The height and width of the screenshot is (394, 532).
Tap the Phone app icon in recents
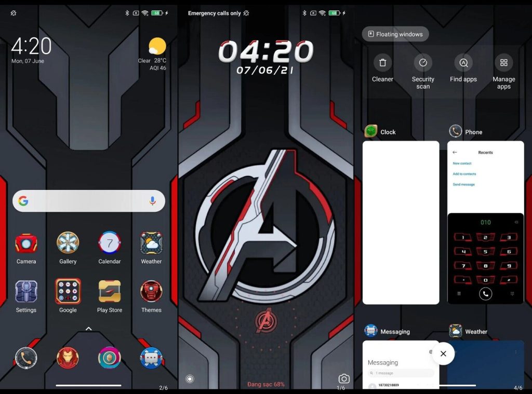[x=455, y=131]
